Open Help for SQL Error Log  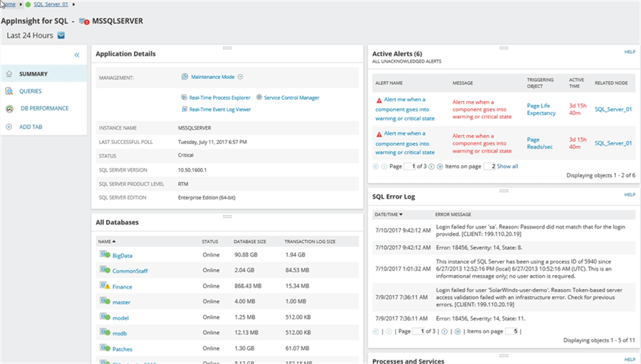630,194
